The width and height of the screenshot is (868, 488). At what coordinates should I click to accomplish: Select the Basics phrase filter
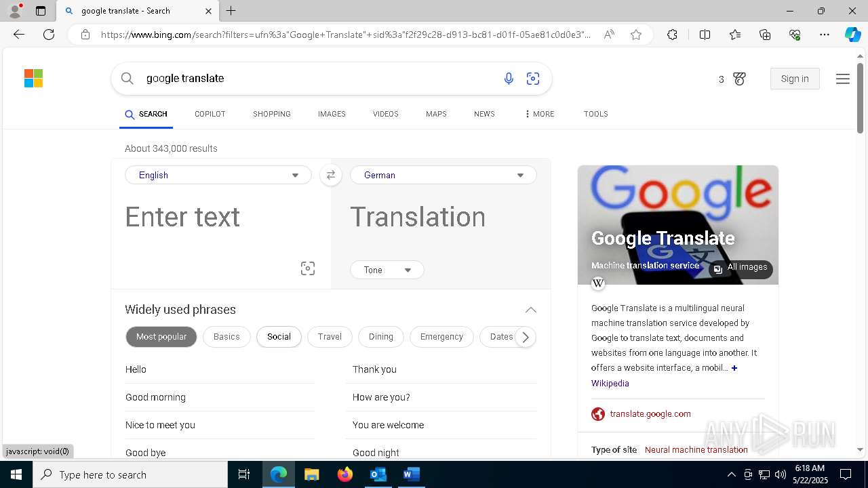(x=226, y=337)
